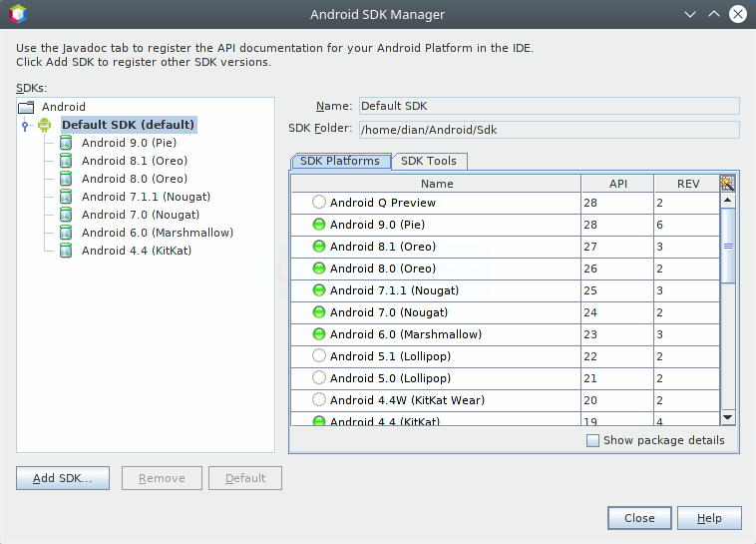Close the Android SDK Manager window
Viewport: 756px width, 544px height.
coord(738,14)
